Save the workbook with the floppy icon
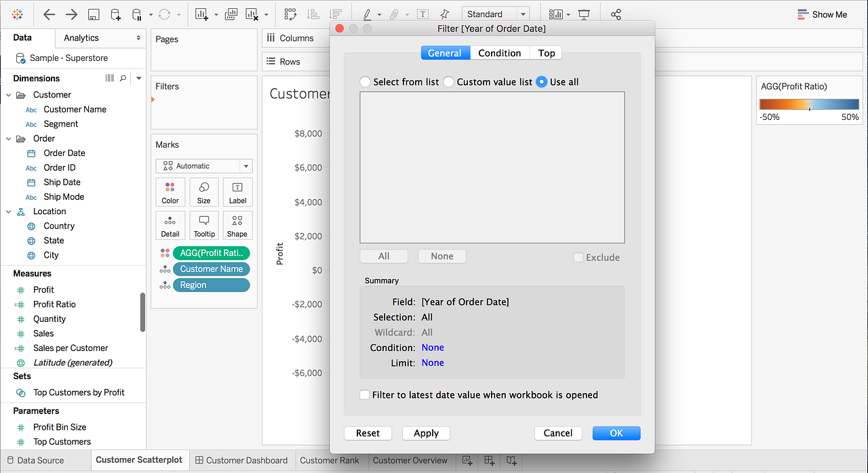This screenshot has width=868, height=473. click(x=94, y=14)
